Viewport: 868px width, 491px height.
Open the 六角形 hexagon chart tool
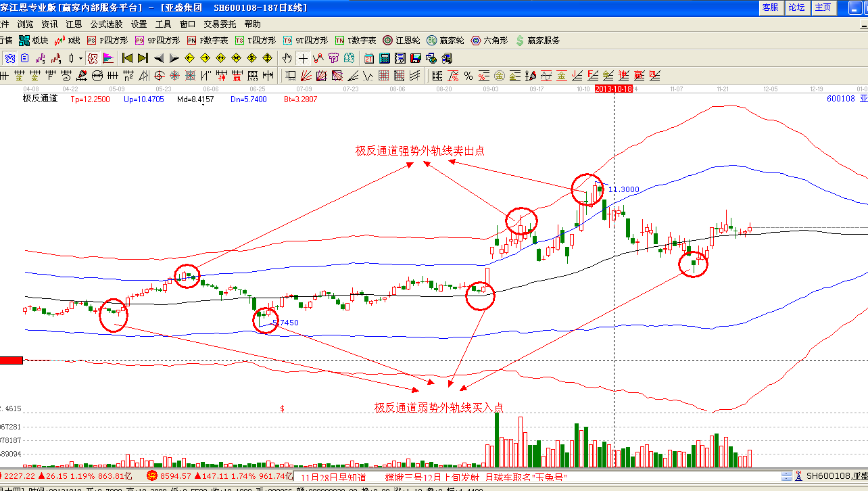[489, 41]
